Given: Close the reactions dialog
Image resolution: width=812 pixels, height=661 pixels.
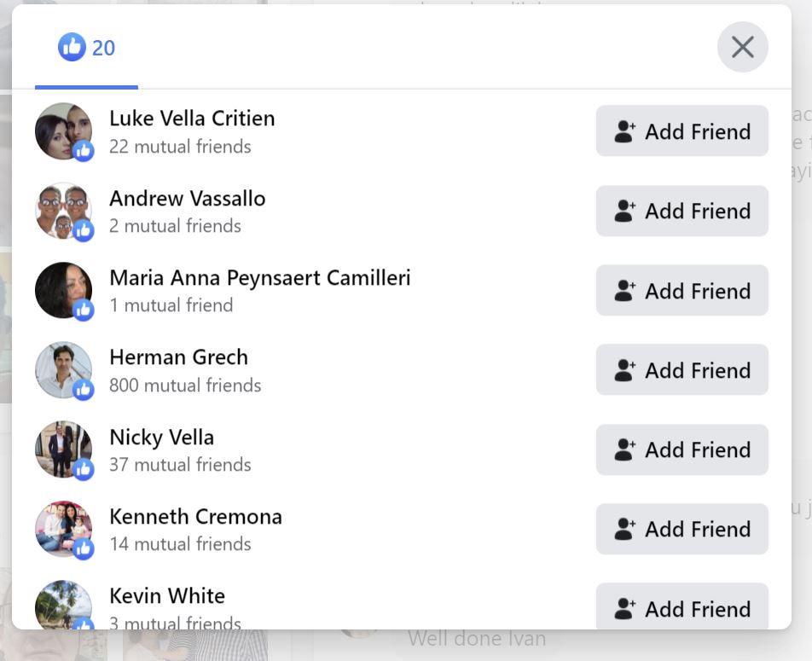Looking at the screenshot, I should (742, 47).
